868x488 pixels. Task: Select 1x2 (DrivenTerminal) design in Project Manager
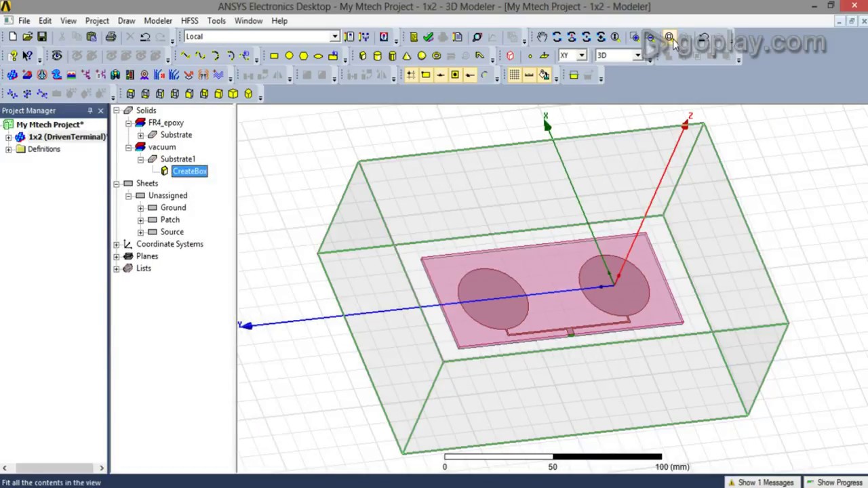click(66, 137)
